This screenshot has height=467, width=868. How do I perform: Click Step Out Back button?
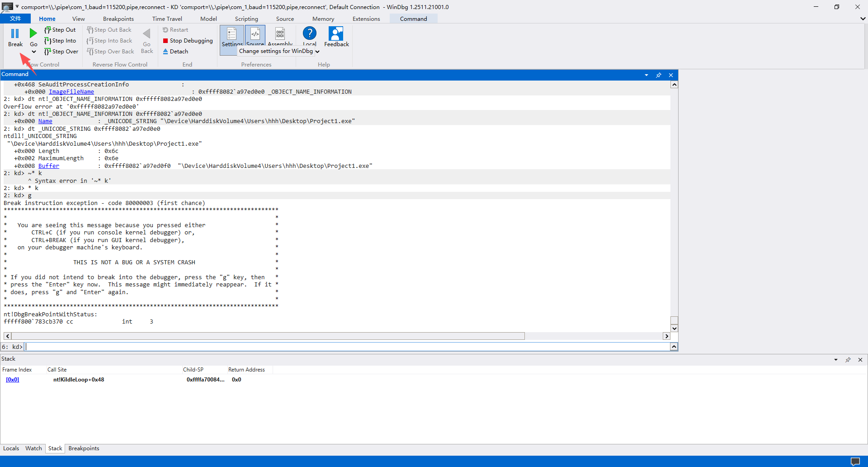click(109, 30)
